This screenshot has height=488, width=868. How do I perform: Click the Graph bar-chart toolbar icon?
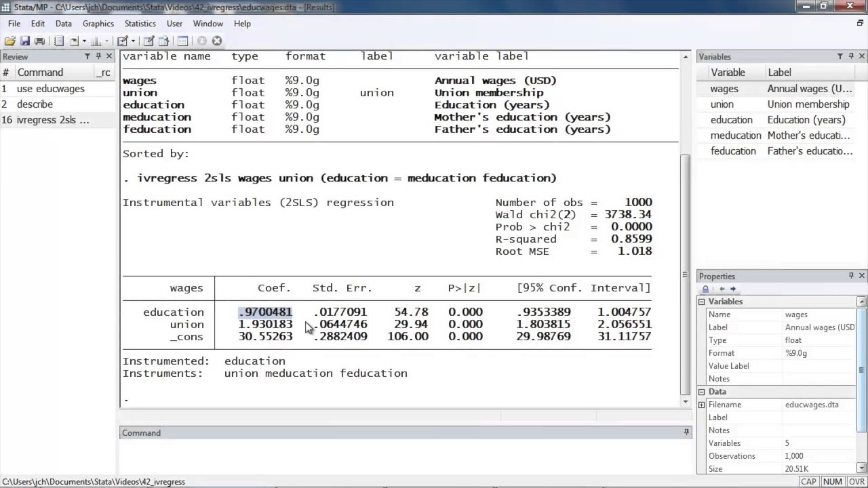click(x=96, y=41)
